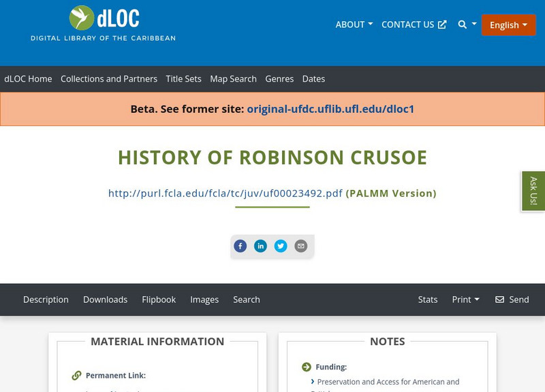Switch to the Flipbook tab

[158, 299]
